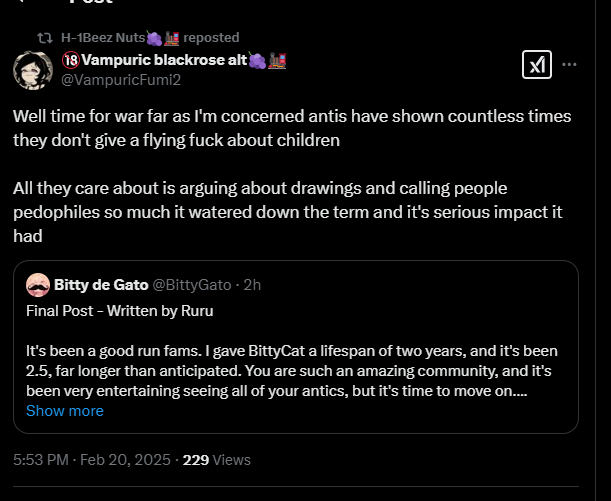The height and width of the screenshot is (501, 611).
Task: Open the quoted post starting with Final Post
Action: tap(296, 347)
